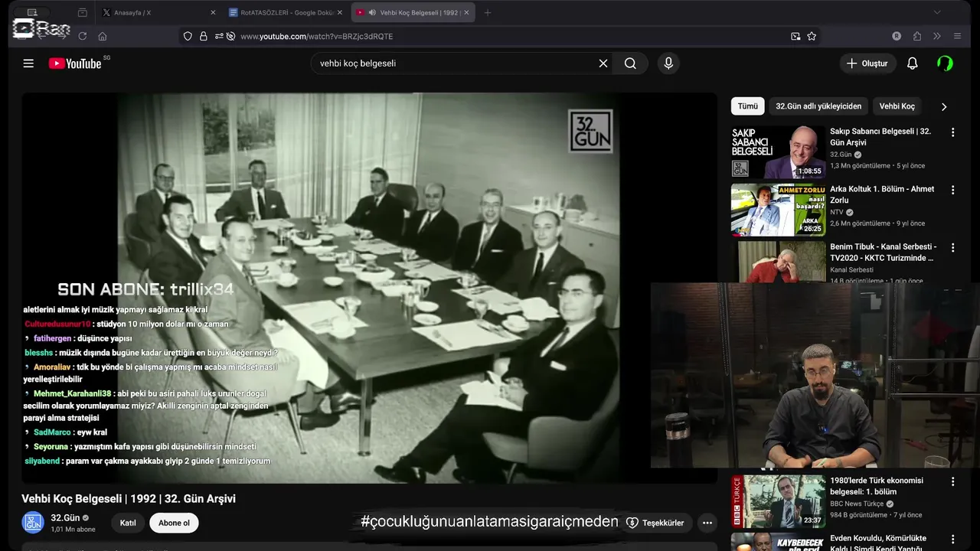Open options for 1980'lerde Türk ekonomisi video
The height and width of the screenshot is (551, 980).
(953, 482)
